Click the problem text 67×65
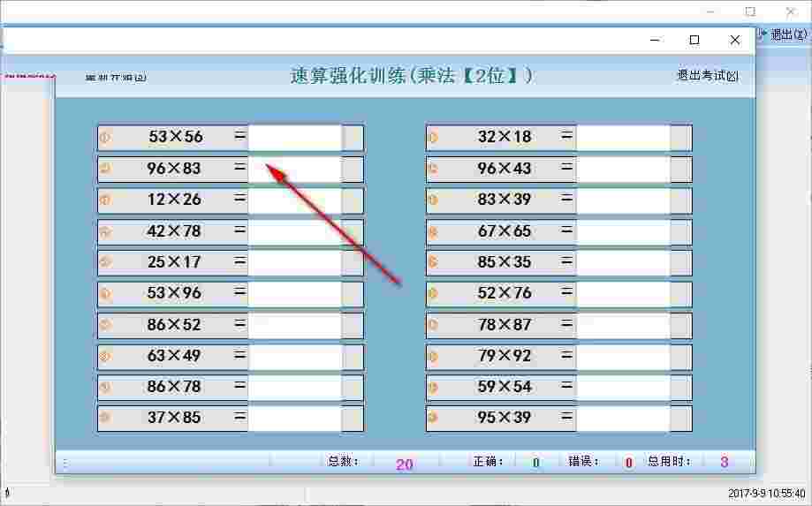 505,231
